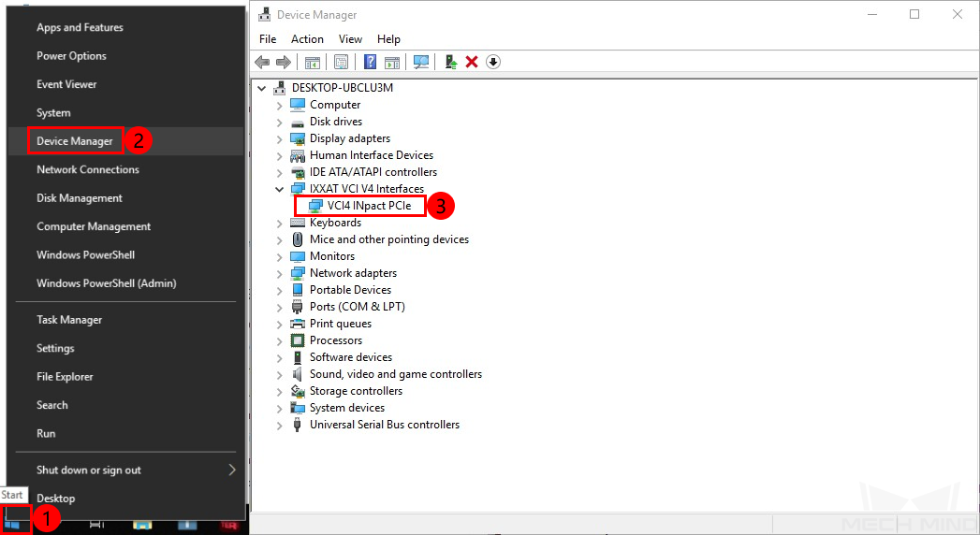
Task: Click the Human Interface Devices icon
Action: tap(298, 155)
